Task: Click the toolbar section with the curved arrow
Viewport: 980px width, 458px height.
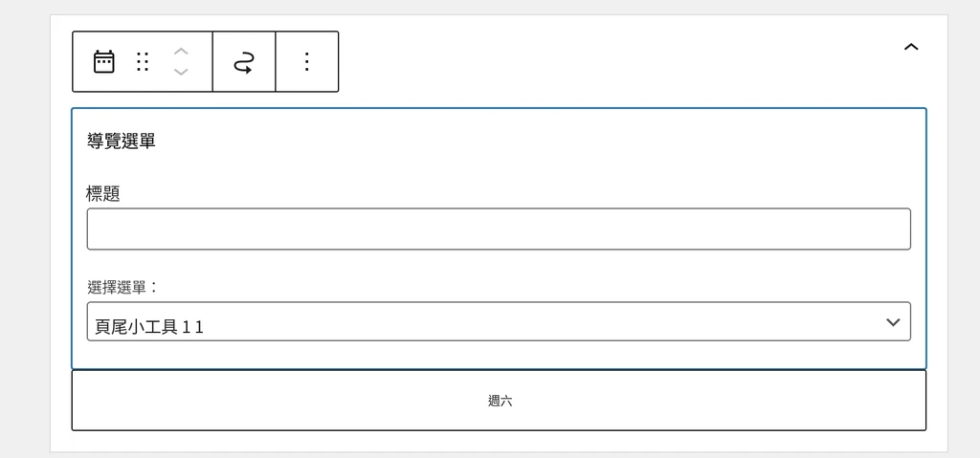Action: point(244,62)
